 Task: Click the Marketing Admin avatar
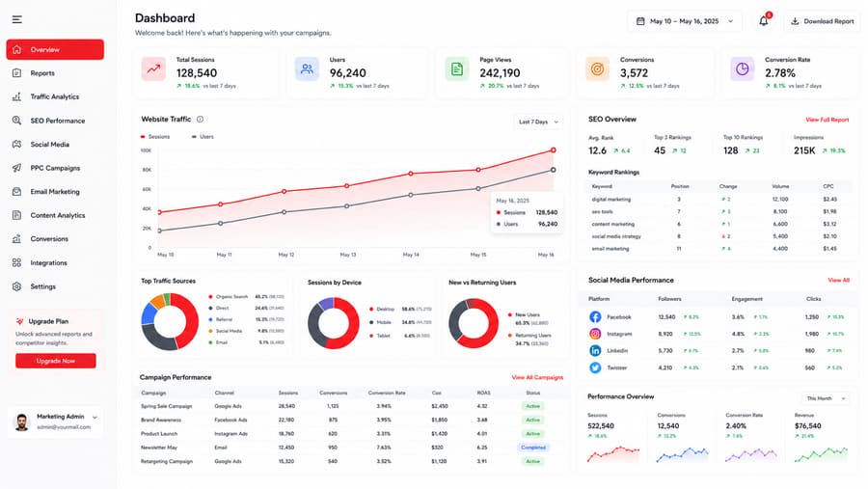point(21,422)
